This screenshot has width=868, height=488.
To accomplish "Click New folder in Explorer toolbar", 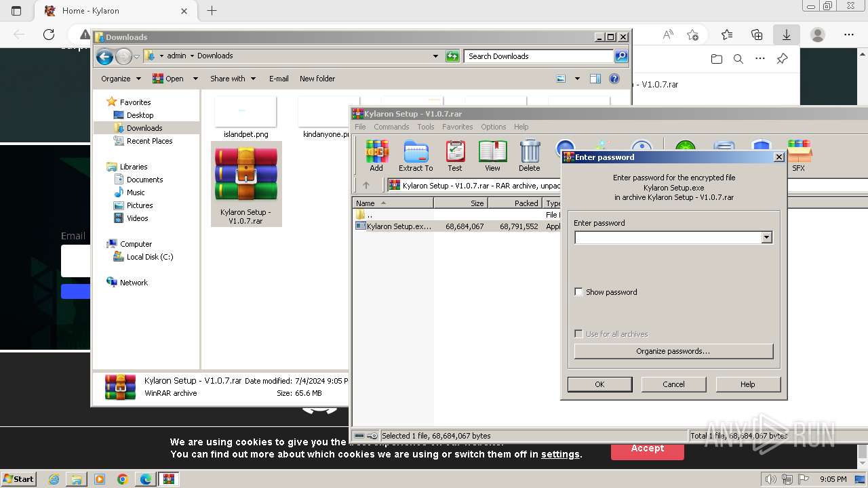I will [x=317, y=79].
